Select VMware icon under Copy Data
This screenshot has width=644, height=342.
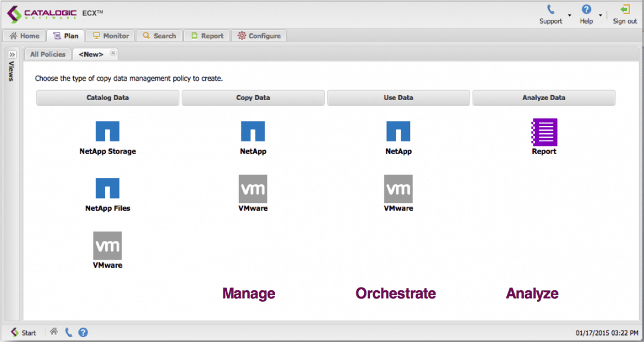point(253,189)
